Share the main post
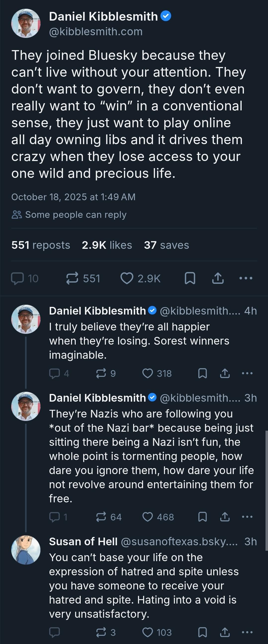 coord(218,278)
